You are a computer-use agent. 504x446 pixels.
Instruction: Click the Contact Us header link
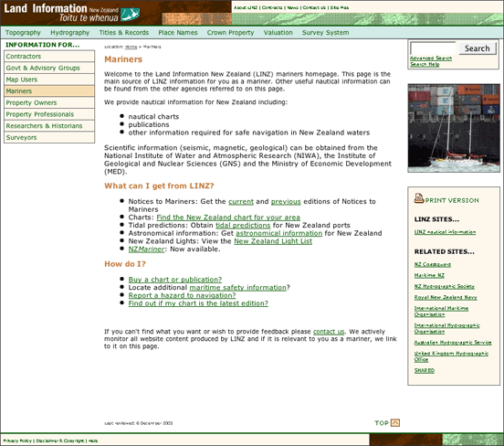point(314,7)
